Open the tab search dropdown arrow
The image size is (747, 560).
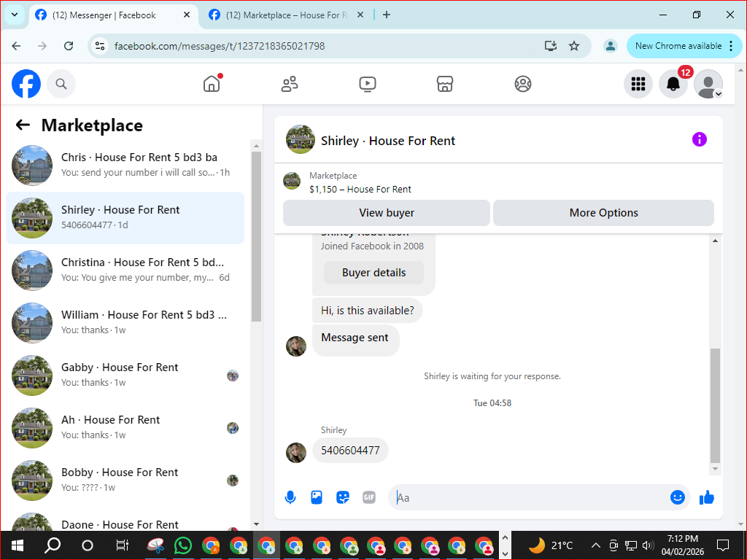[x=15, y=15]
